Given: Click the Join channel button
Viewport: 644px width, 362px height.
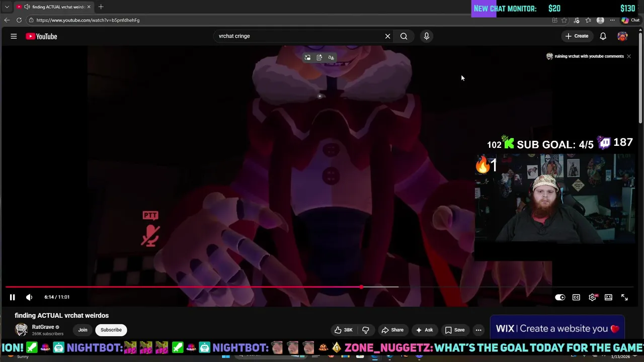Looking at the screenshot, I should pyautogui.click(x=83, y=330).
